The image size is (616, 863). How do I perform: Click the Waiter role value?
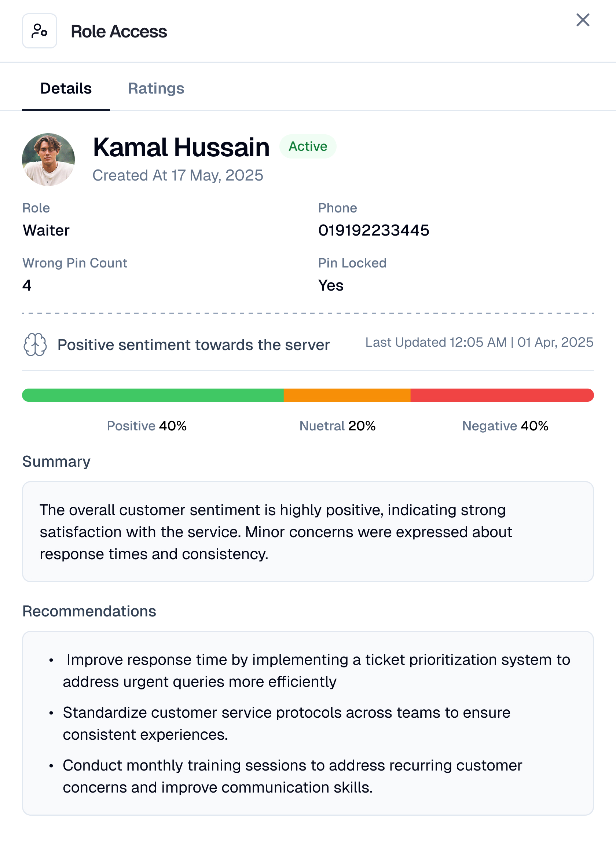pos(46,230)
